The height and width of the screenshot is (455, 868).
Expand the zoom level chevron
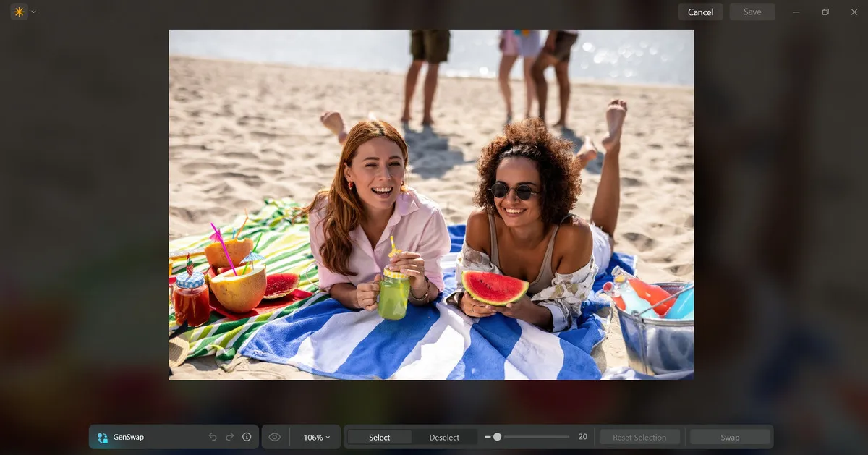coord(326,437)
